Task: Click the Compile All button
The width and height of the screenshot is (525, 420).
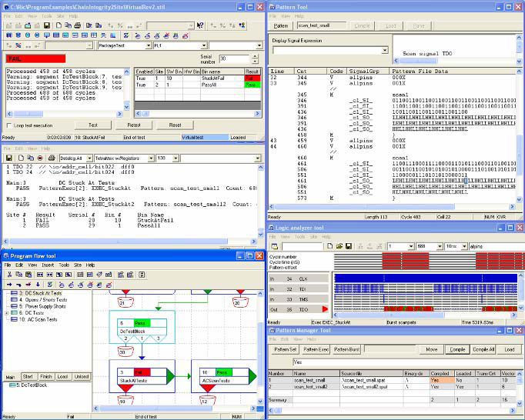Action: (x=482, y=349)
